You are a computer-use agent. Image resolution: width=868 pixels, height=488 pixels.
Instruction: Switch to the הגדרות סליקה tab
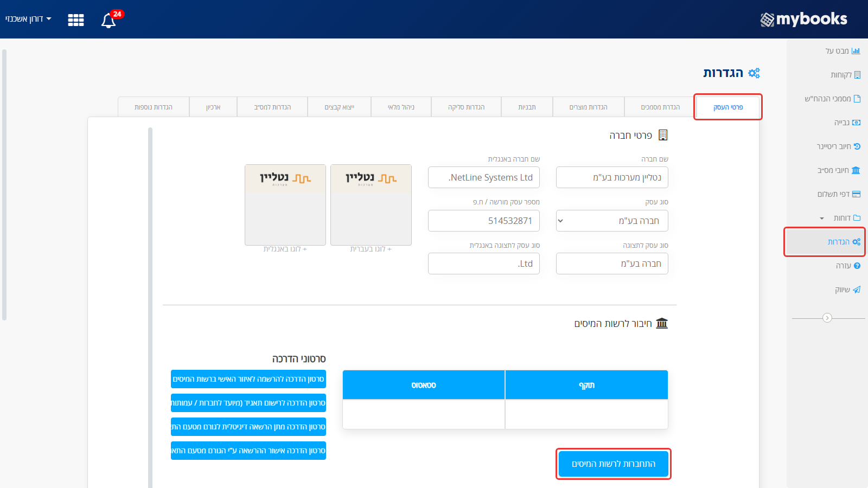(x=466, y=107)
